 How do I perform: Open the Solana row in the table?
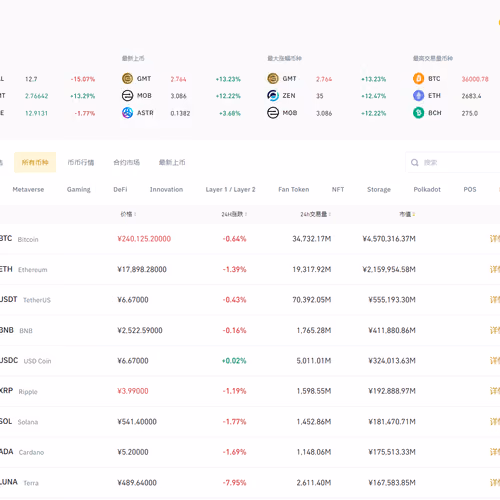coord(250,422)
